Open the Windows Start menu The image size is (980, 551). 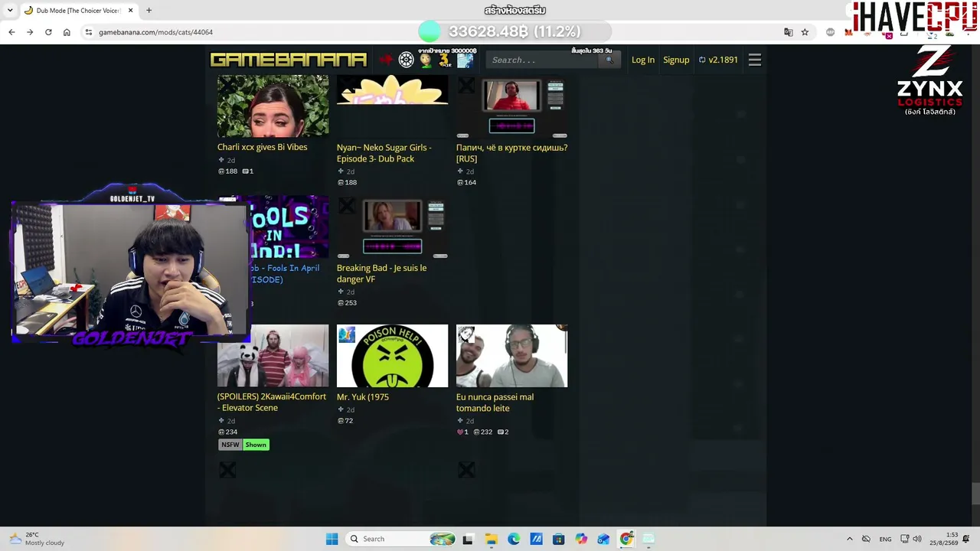pos(332,539)
